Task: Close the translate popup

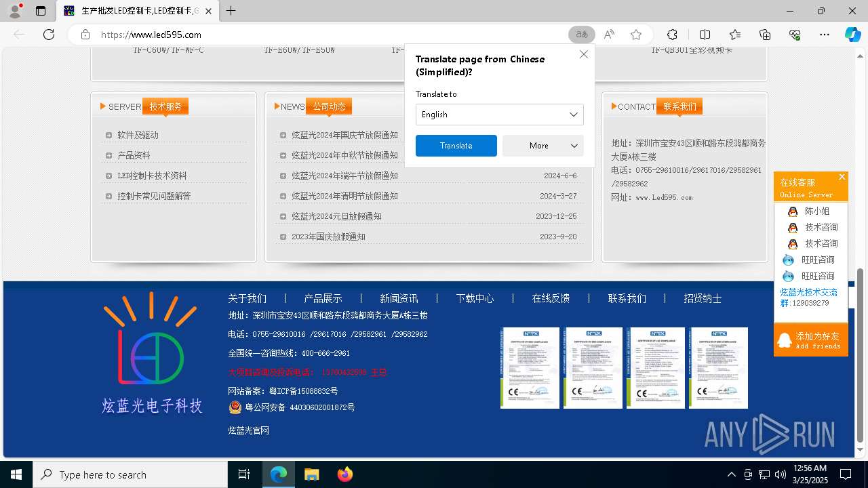Action: 583,54
